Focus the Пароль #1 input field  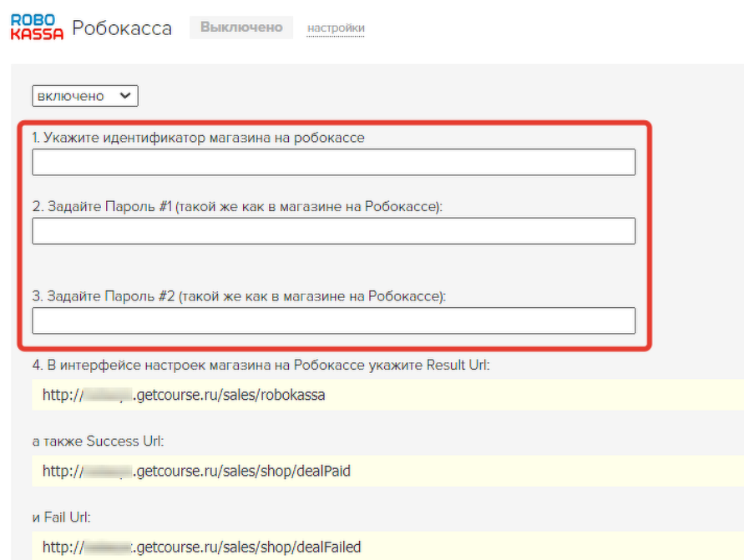[333, 231]
